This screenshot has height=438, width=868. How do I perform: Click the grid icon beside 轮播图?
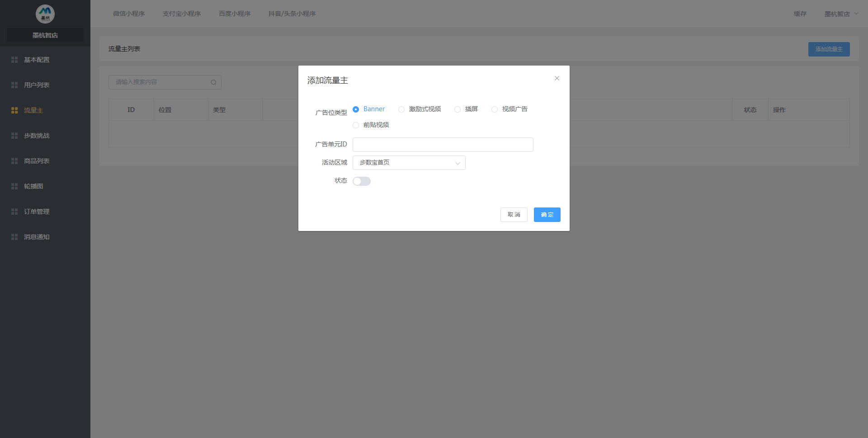pyautogui.click(x=14, y=186)
